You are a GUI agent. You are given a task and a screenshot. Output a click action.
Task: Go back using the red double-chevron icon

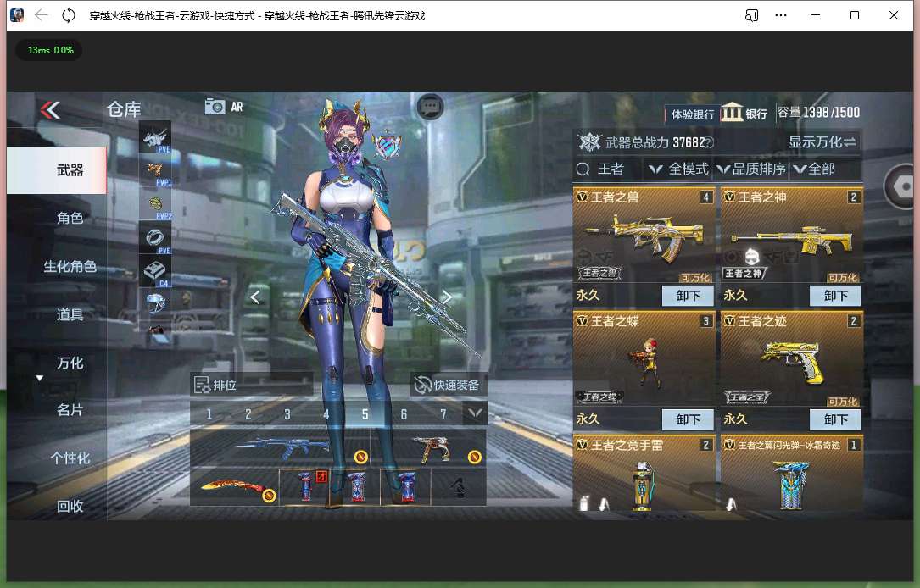pos(51,109)
